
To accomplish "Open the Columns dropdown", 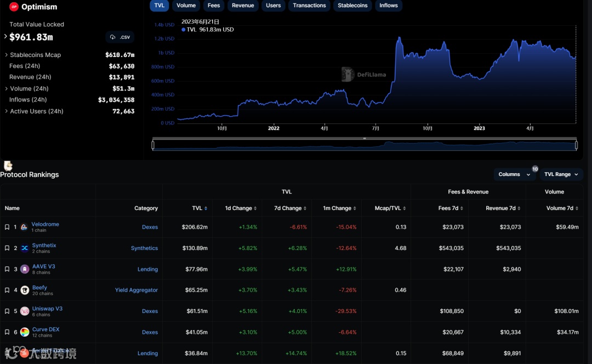I will pyautogui.click(x=514, y=174).
